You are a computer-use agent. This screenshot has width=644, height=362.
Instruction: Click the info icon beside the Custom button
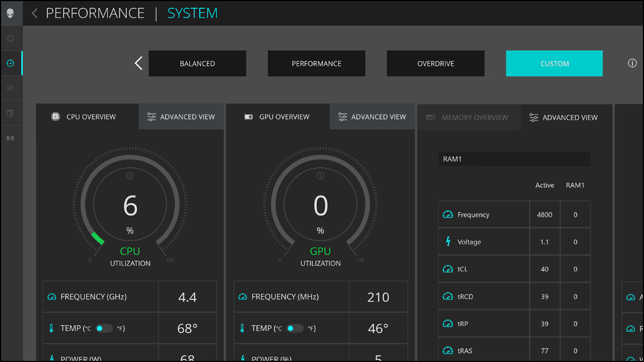(x=632, y=63)
